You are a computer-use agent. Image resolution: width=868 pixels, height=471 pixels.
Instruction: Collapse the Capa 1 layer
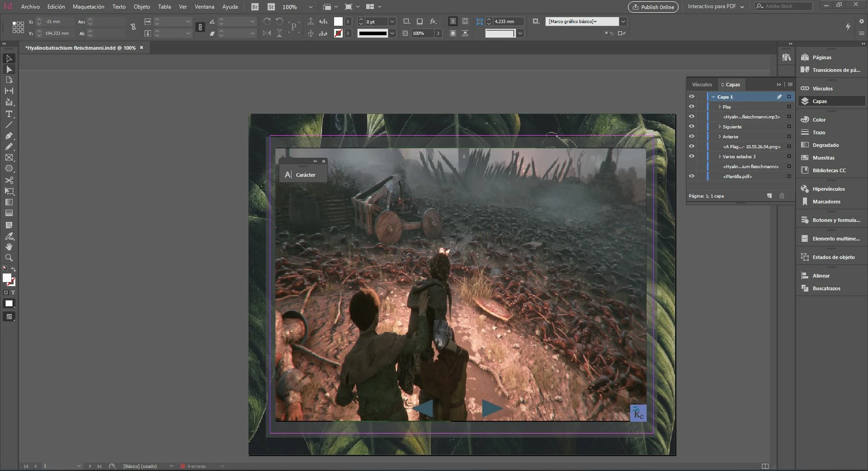pos(713,97)
